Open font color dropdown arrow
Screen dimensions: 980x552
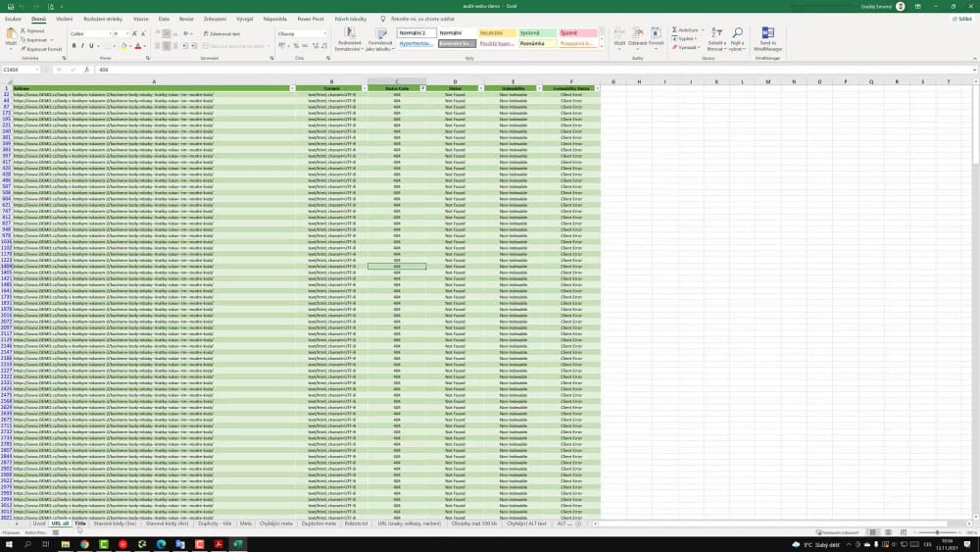pos(144,46)
